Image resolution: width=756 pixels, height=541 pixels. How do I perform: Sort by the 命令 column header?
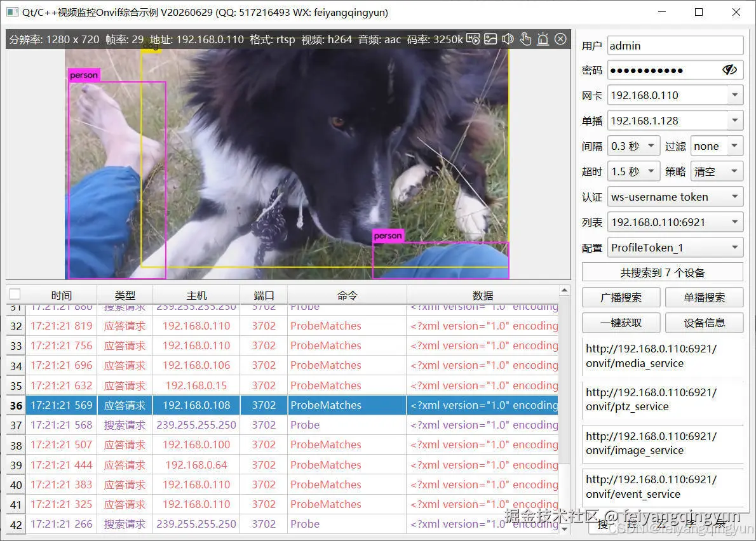pyautogui.click(x=347, y=295)
